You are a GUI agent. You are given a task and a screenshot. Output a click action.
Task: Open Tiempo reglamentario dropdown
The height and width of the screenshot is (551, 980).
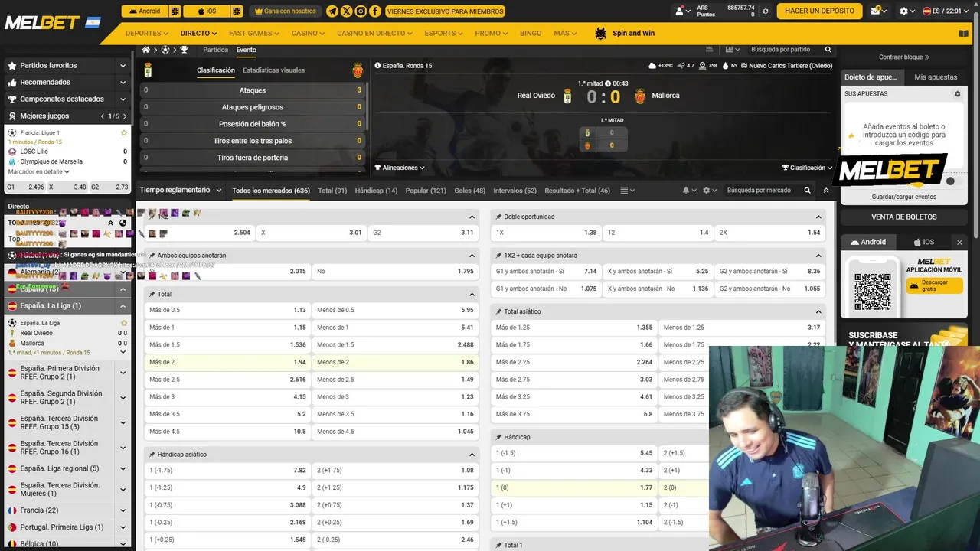[x=181, y=191]
